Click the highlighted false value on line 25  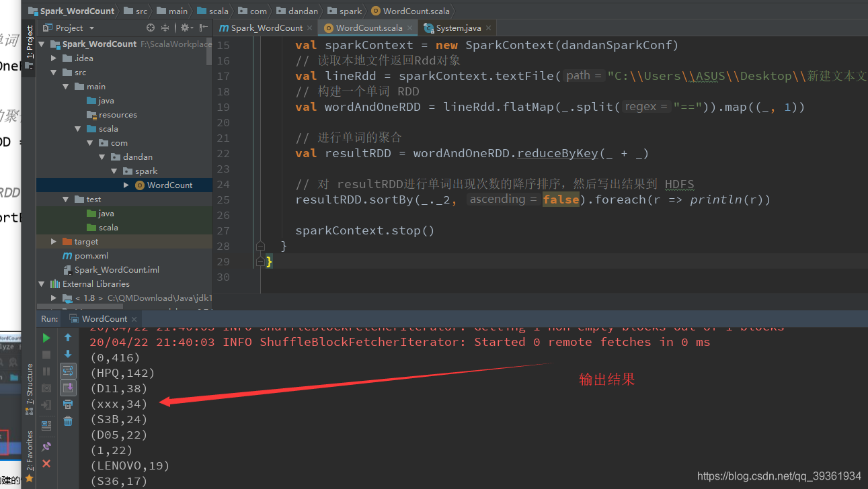pyautogui.click(x=561, y=199)
